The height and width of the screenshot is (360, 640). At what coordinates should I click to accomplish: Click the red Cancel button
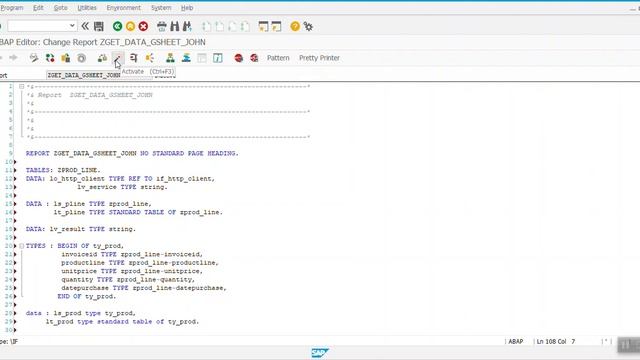click(143, 27)
